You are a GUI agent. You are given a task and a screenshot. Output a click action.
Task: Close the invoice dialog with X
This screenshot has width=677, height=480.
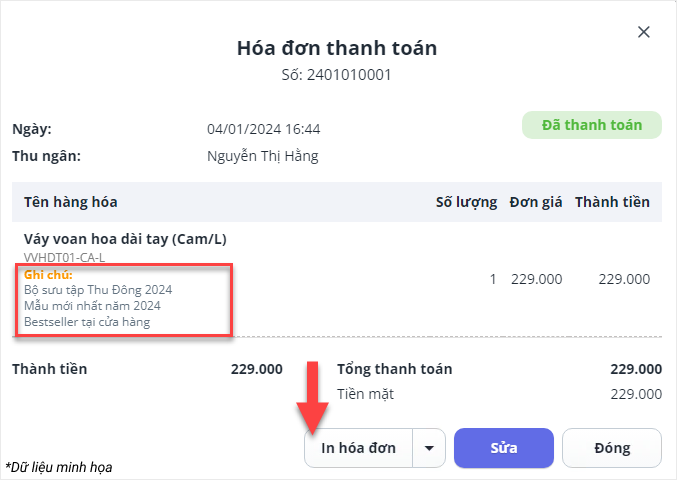pyautogui.click(x=644, y=32)
